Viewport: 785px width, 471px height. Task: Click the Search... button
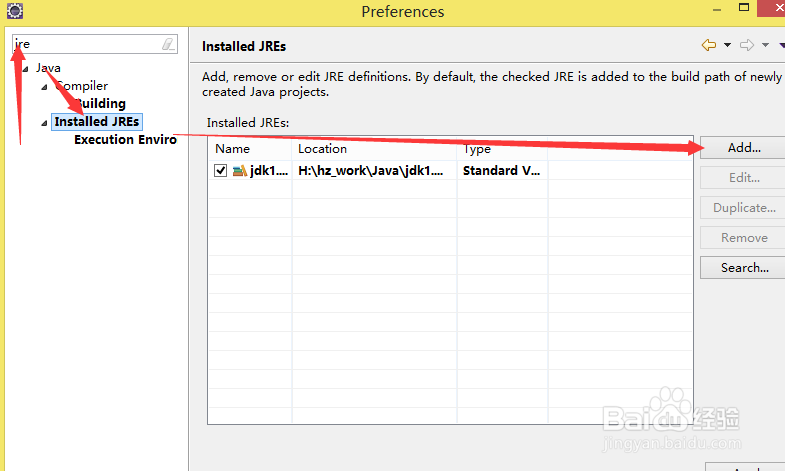744,268
